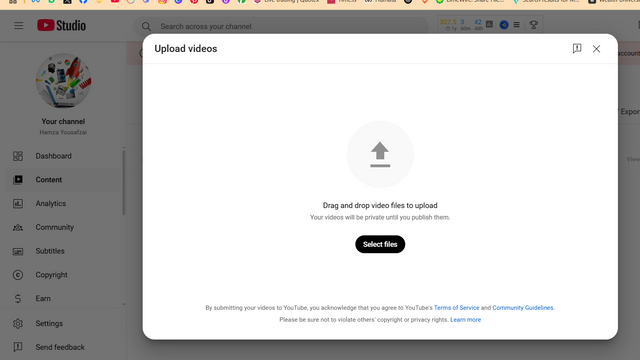Click the 'Hamza Yousafzai' channel name
Screen dimensions: 640x360
coord(63,132)
